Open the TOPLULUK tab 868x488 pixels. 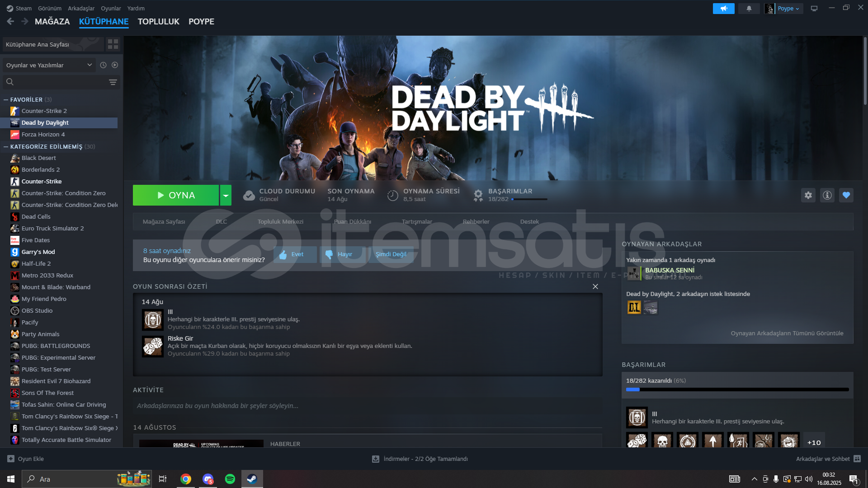[x=158, y=22]
